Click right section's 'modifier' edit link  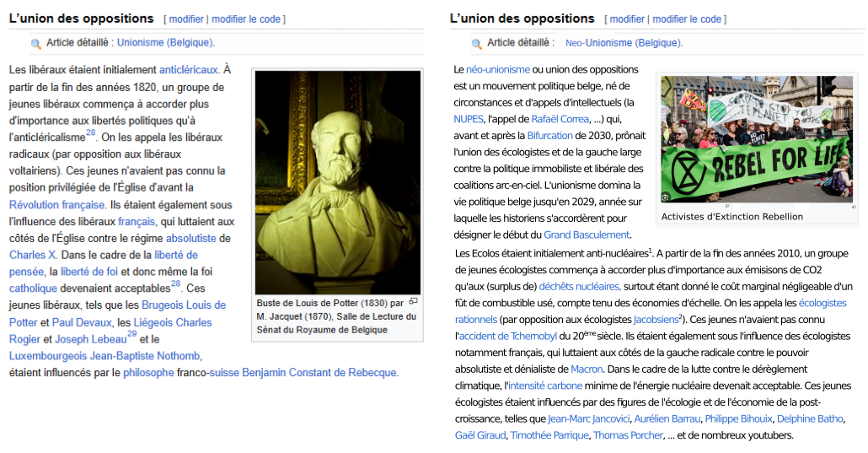tap(627, 19)
